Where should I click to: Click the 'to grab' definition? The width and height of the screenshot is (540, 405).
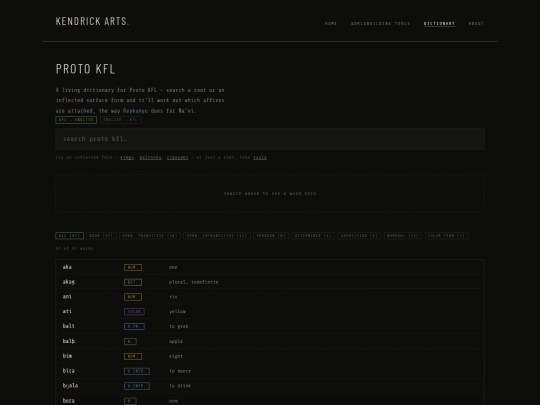point(179,326)
